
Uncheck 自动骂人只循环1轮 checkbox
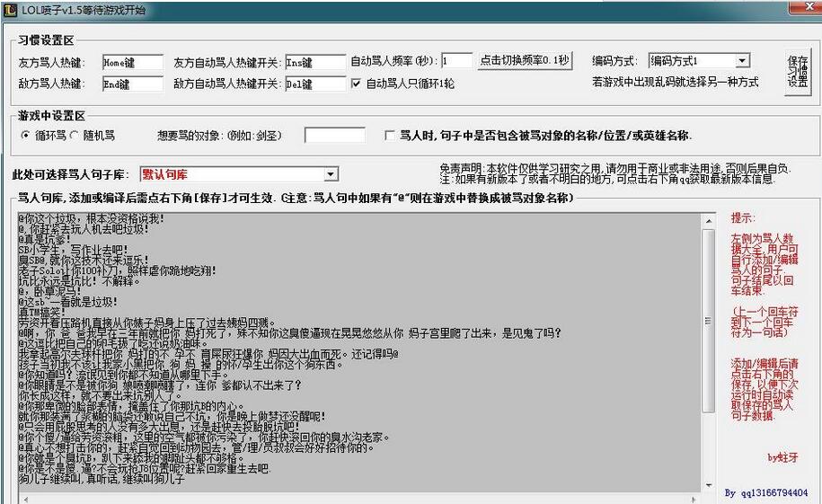point(356,84)
